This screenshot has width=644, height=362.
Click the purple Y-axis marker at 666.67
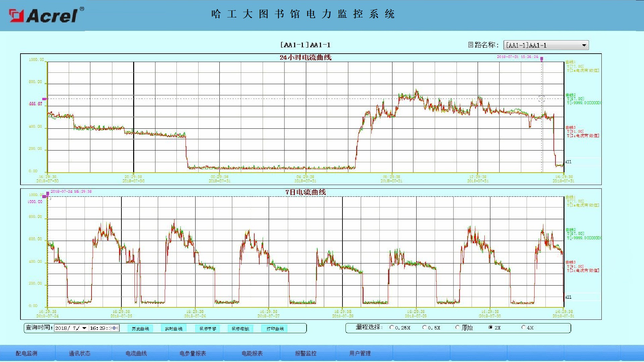click(44, 99)
